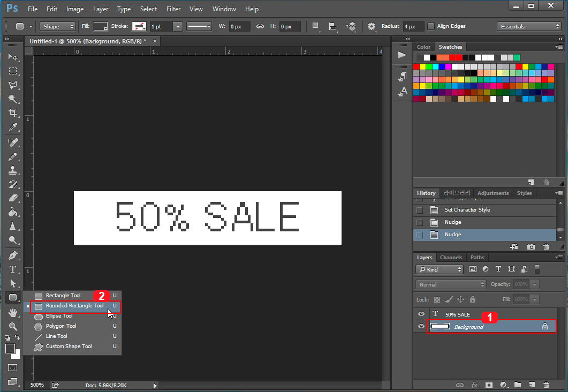Open the Filter menu
This screenshot has width=568, height=392.
pyautogui.click(x=173, y=9)
